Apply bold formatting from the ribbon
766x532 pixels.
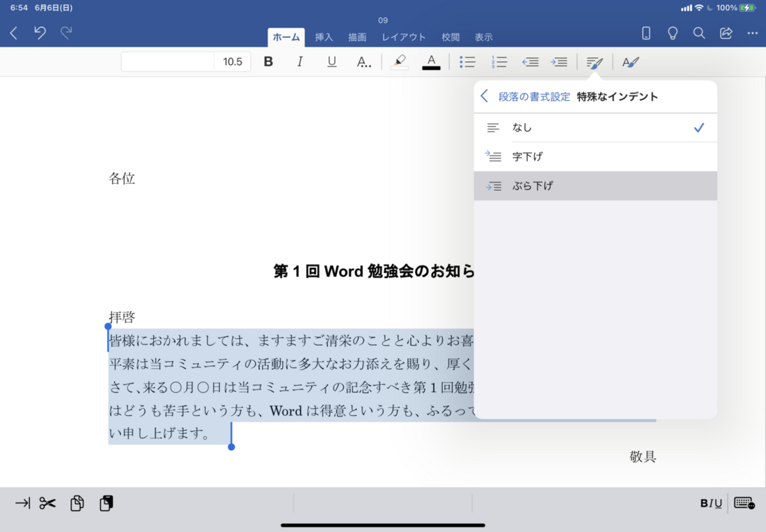coord(269,62)
